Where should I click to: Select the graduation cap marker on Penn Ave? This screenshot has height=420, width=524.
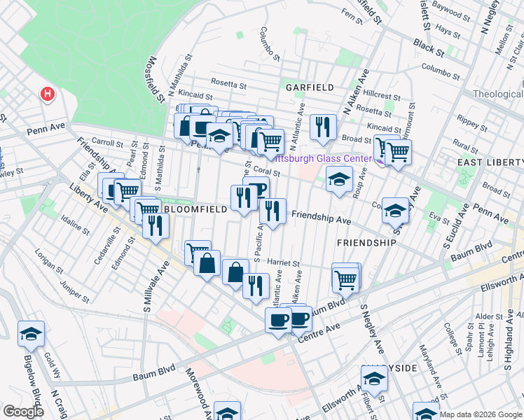219,136
